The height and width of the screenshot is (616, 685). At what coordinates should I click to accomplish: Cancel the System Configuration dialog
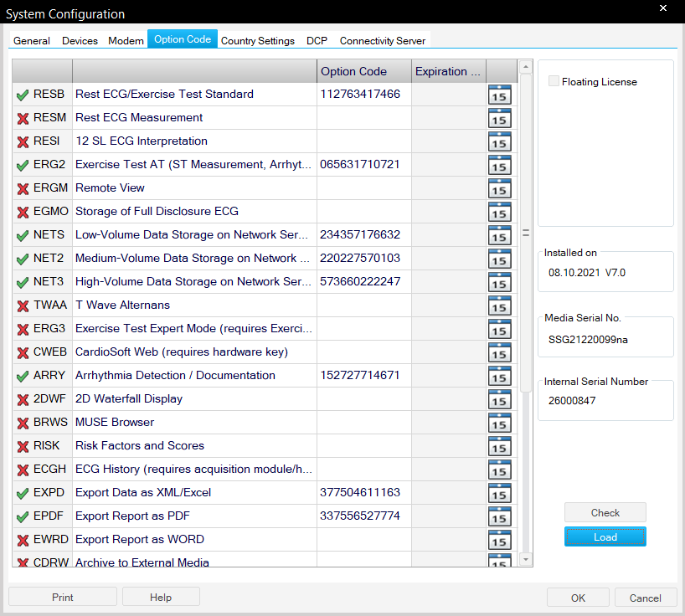pyautogui.click(x=646, y=598)
